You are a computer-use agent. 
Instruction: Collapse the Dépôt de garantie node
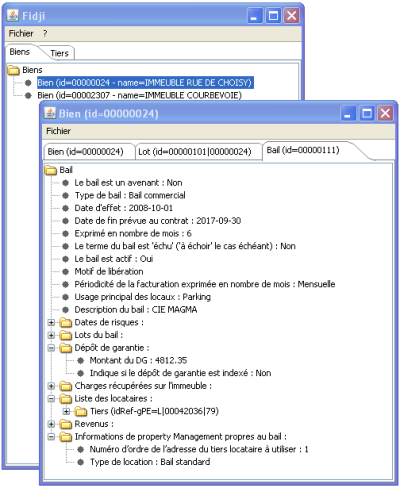(51, 348)
